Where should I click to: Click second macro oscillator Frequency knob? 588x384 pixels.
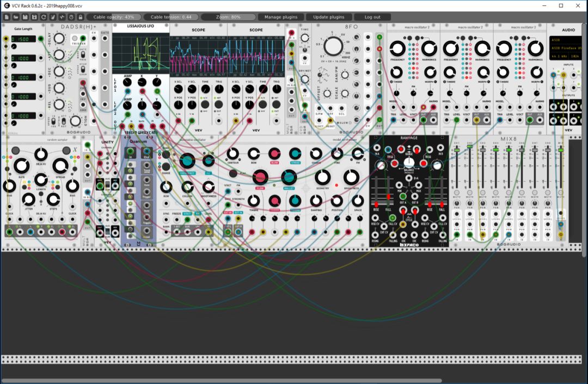coord(451,49)
